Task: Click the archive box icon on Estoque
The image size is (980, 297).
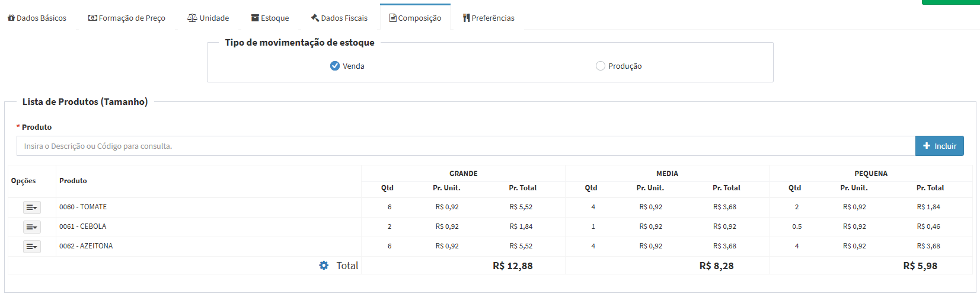Action: pos(255,18)
